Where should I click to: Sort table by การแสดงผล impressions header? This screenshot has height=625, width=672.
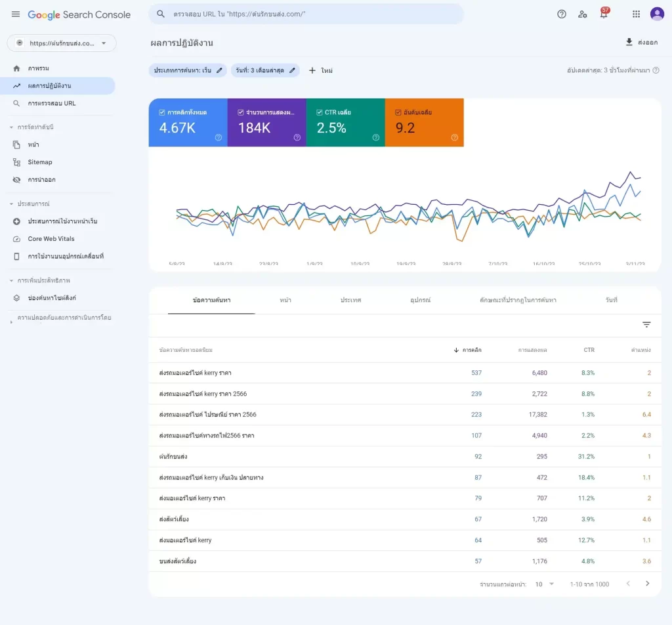pos(532,350)
